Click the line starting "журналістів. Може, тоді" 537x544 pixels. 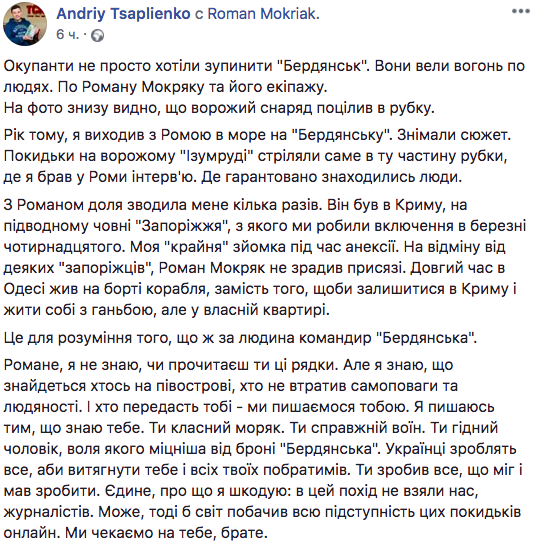[262, 512]
